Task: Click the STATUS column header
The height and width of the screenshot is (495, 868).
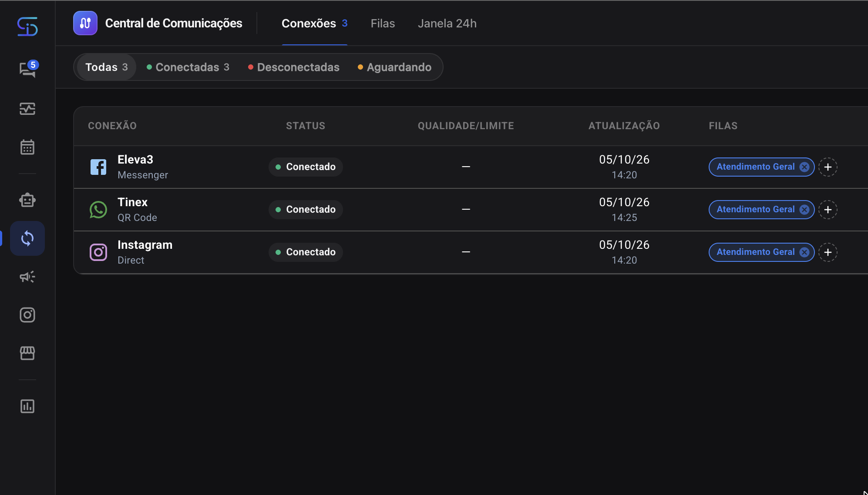Action: coord(306,126)
